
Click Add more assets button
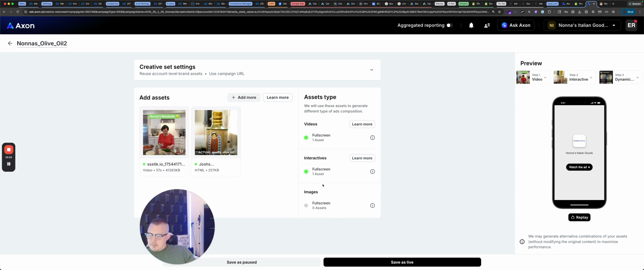[x=244, y=97]
